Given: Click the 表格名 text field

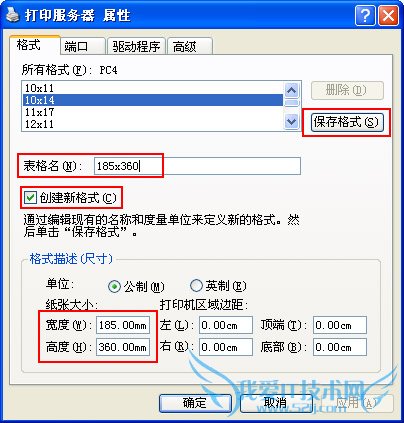Looking at the screenshot, I should (x=197, y=166).
